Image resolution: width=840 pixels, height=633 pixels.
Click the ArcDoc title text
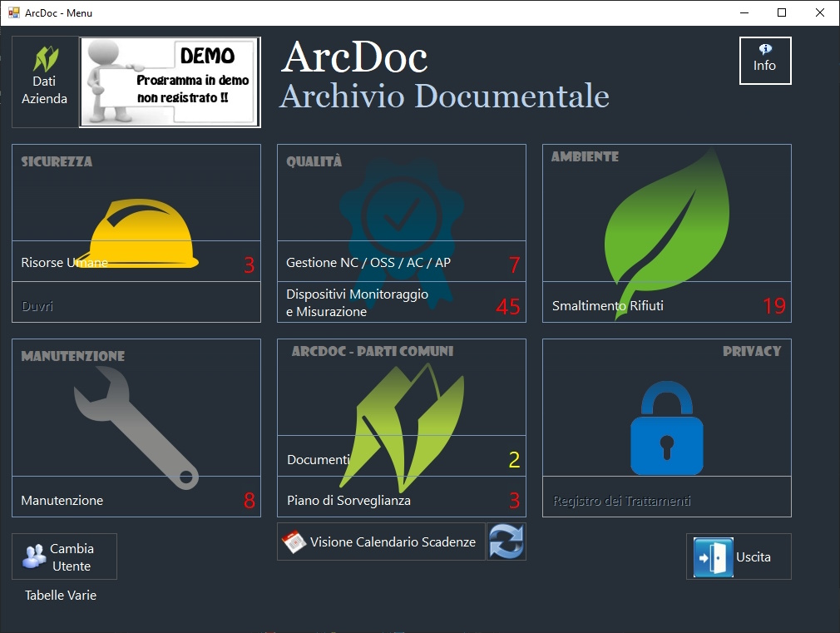(354, 57)
